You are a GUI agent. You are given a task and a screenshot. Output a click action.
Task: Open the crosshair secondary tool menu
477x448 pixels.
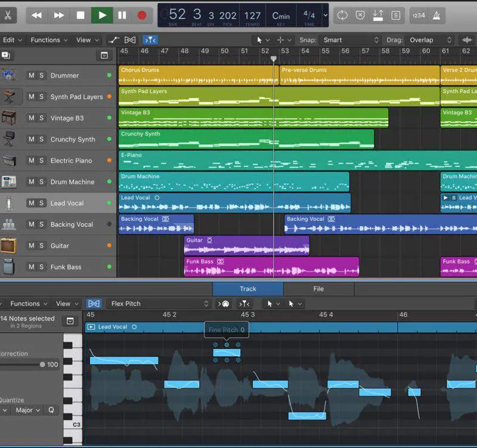click(x=284, y=40)
